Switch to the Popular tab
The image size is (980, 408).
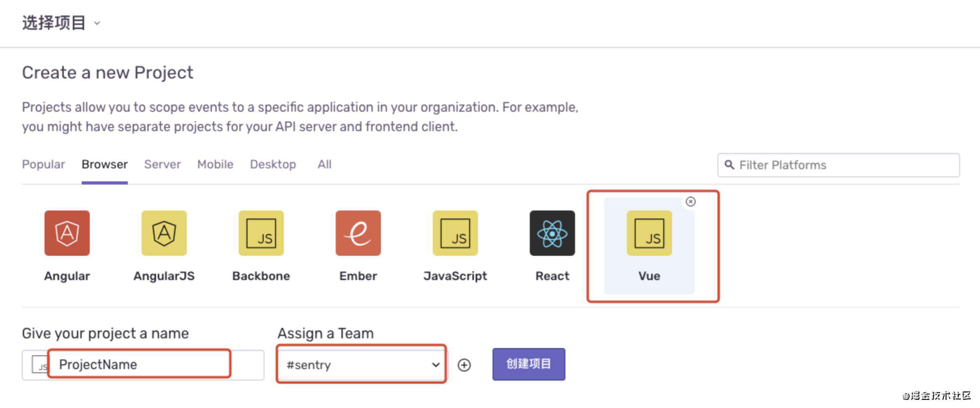tap(43, 164)
